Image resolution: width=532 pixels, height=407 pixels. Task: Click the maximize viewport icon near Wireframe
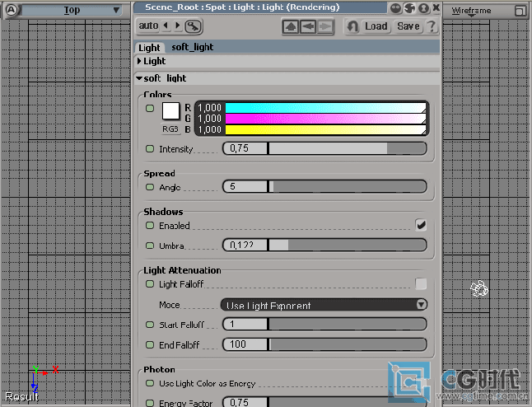click(x=520, y=11)
